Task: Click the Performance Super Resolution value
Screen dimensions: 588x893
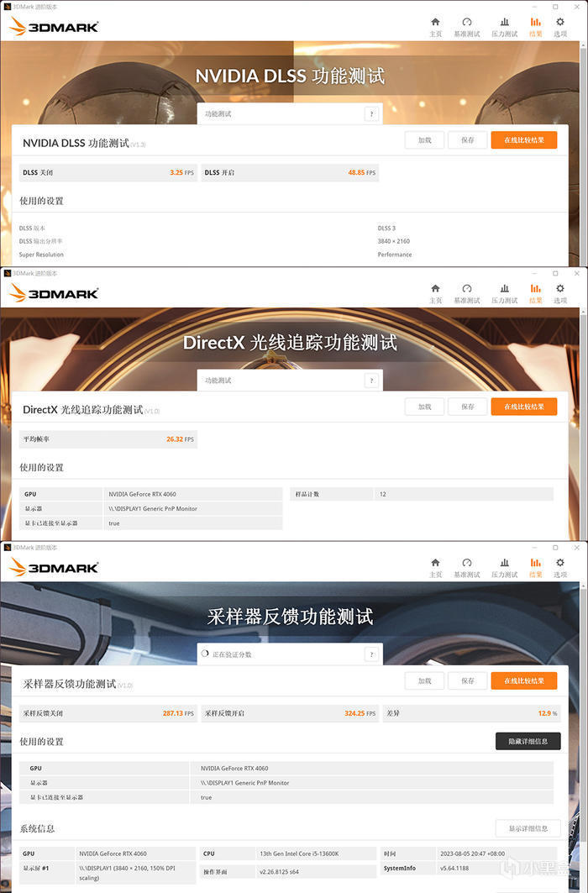Action: coord(395,255)
